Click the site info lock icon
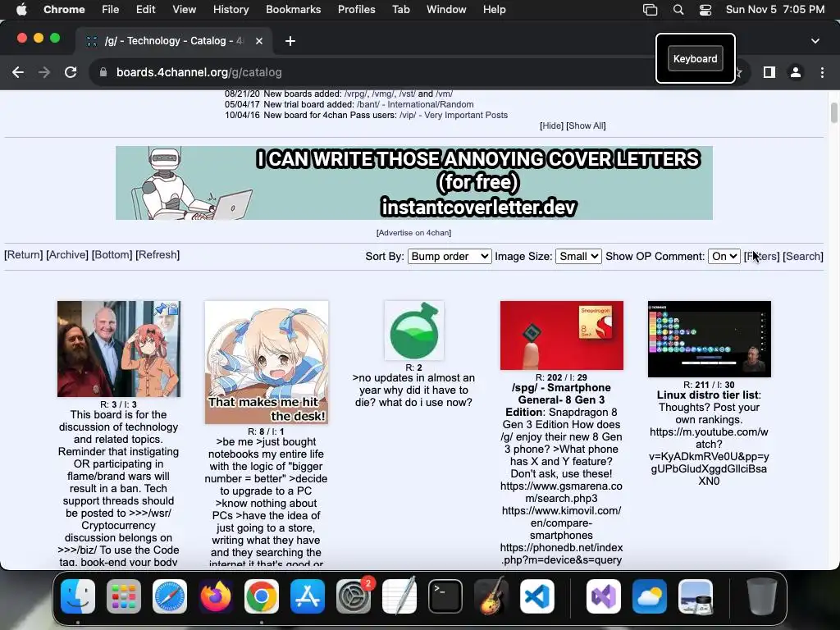 pyautogui.click(x=103, y=72)
